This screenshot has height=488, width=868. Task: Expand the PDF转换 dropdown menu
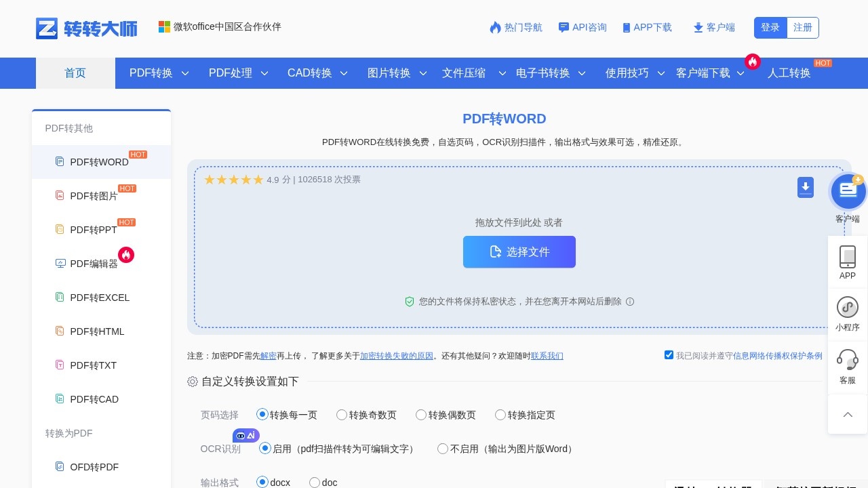tap(159, 73)
